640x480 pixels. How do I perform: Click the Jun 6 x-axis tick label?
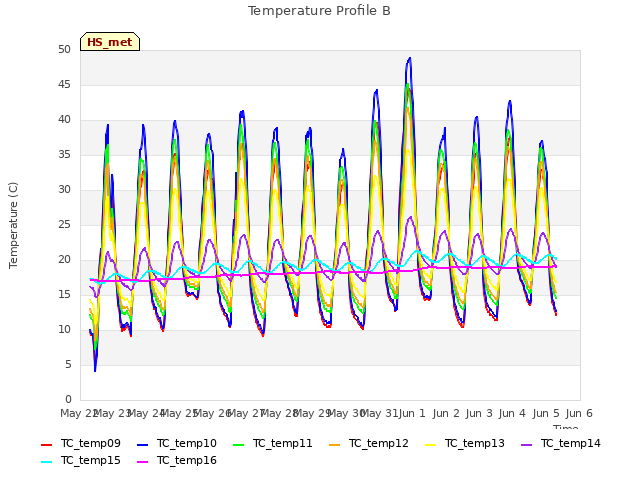579,413
